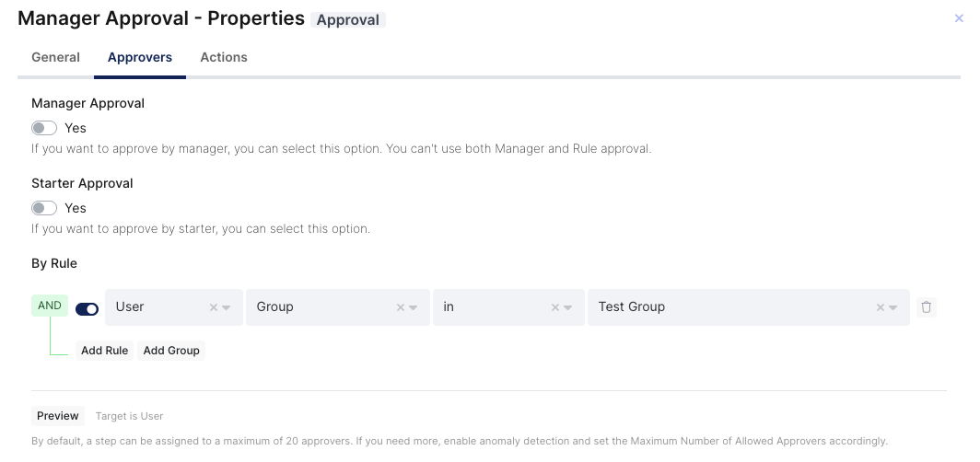Clear the 'in' operator with x icon
The height and width of the screenshot is (462, 980).
(x=555, y=307)
